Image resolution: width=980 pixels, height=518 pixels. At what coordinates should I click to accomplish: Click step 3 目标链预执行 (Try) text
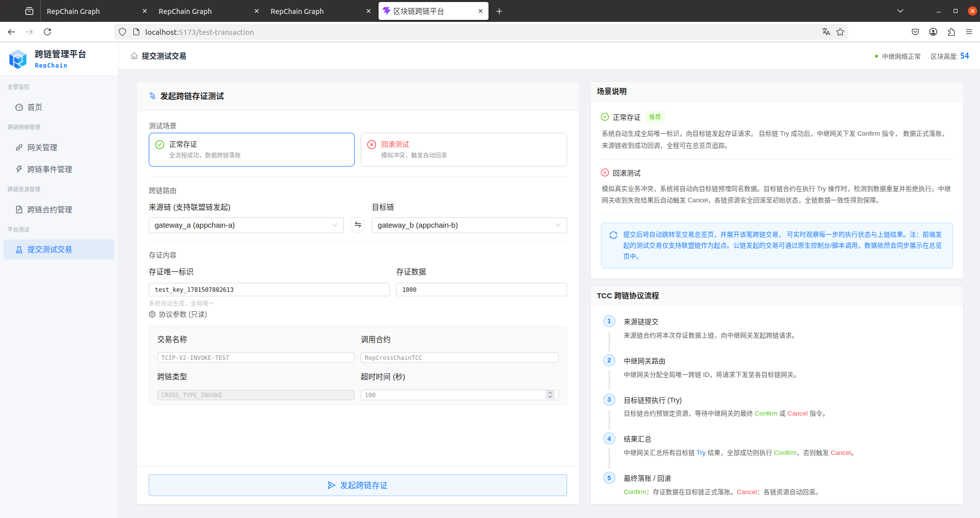(653, 400)
